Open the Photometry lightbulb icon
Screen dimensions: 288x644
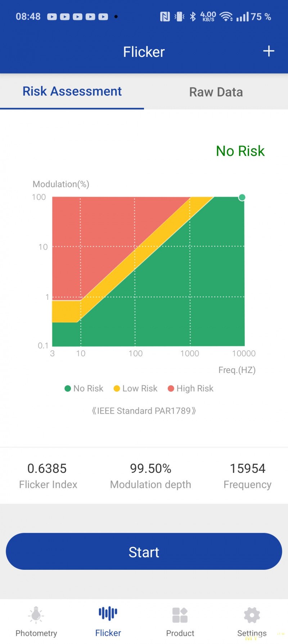coord(36,615)
